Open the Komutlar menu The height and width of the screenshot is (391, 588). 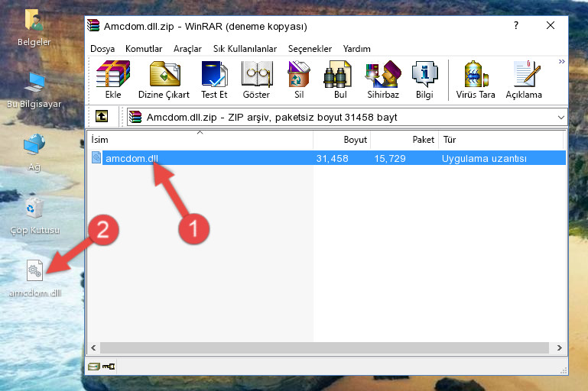click(144, 49)
